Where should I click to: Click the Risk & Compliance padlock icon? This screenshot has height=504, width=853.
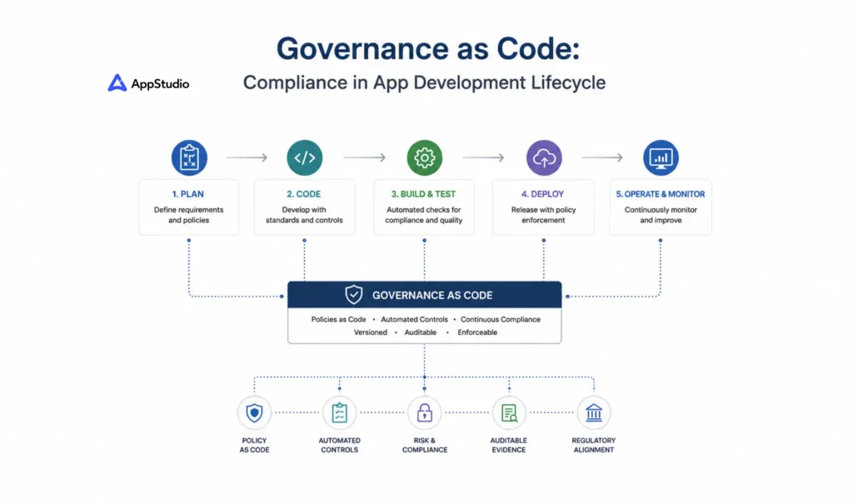click(424, 412)
